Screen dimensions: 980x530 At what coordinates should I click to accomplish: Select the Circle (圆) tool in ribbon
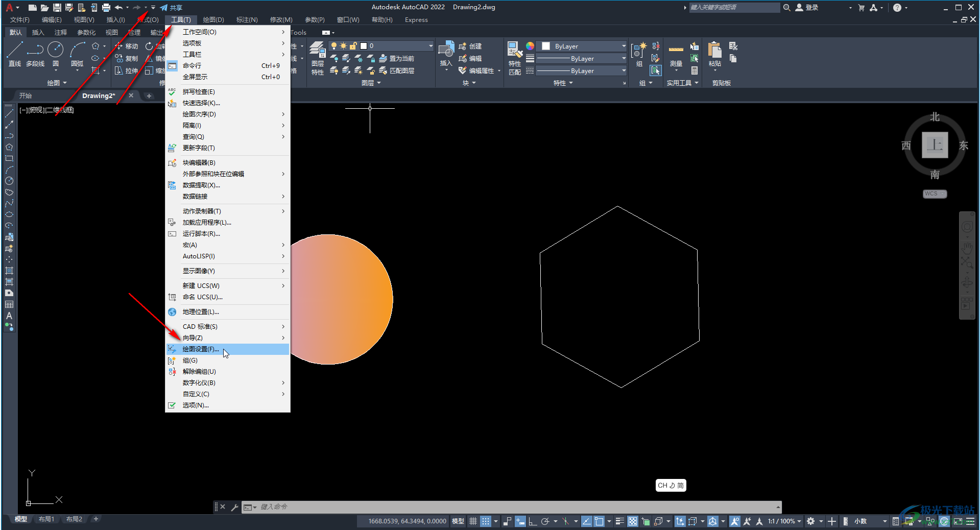56,54
